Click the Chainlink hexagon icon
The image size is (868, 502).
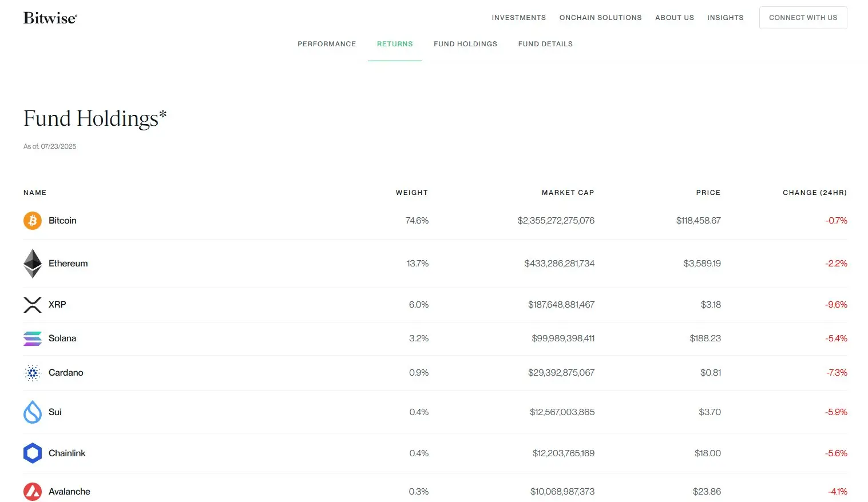[x=33, y=453]
